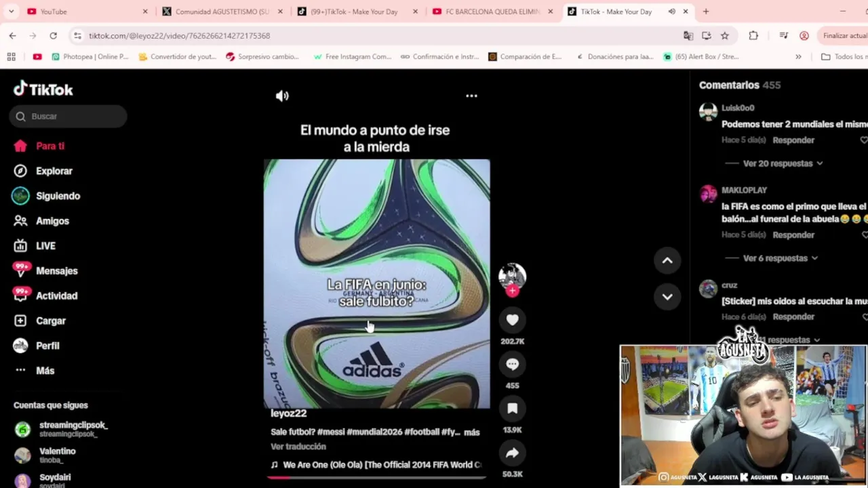The height and width of the screenshot is (488, 868).
Task: Switch to the Comunidad AGUSTETISMO tab
Action: click(222, 12)
